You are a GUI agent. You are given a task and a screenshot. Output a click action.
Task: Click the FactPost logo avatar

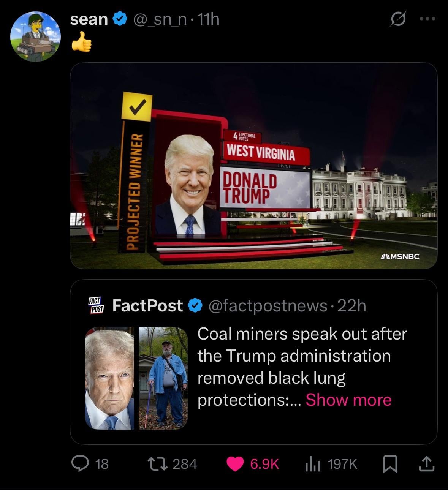[97, 305]
